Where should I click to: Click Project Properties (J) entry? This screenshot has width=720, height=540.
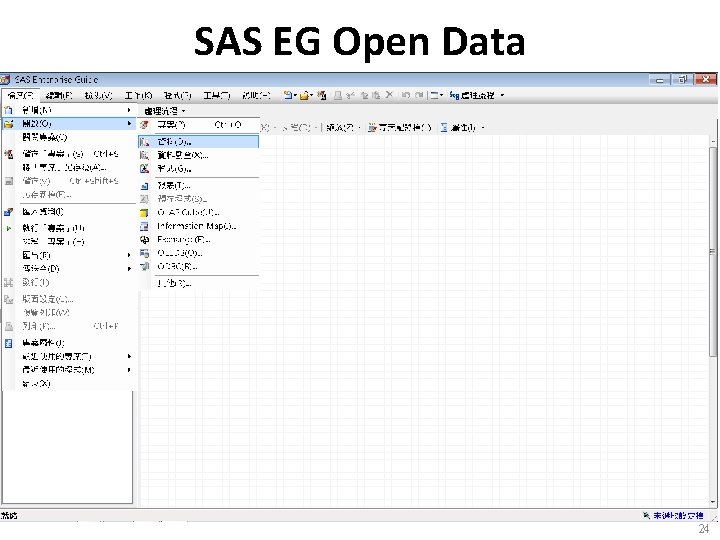coord(69,343)
